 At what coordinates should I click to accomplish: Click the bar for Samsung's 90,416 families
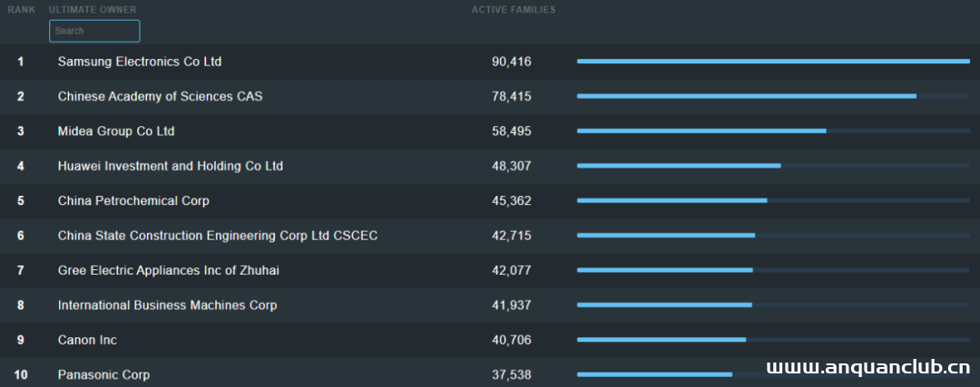[x=773, y=62]
